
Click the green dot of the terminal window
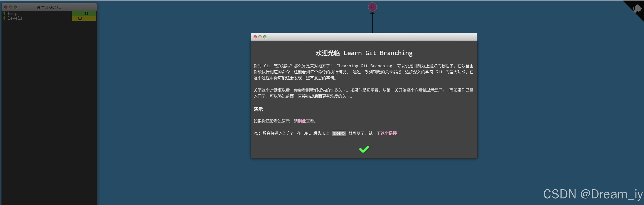click(15, 7)
